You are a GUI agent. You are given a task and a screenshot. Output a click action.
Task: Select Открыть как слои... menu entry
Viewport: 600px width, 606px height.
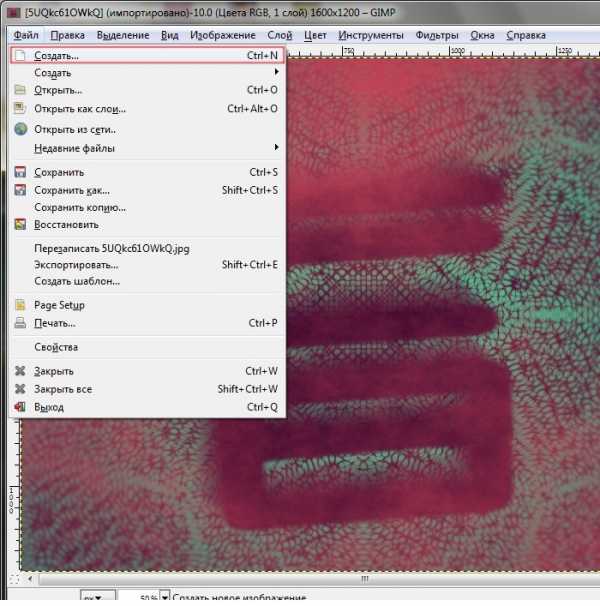(x=147, y=109)
